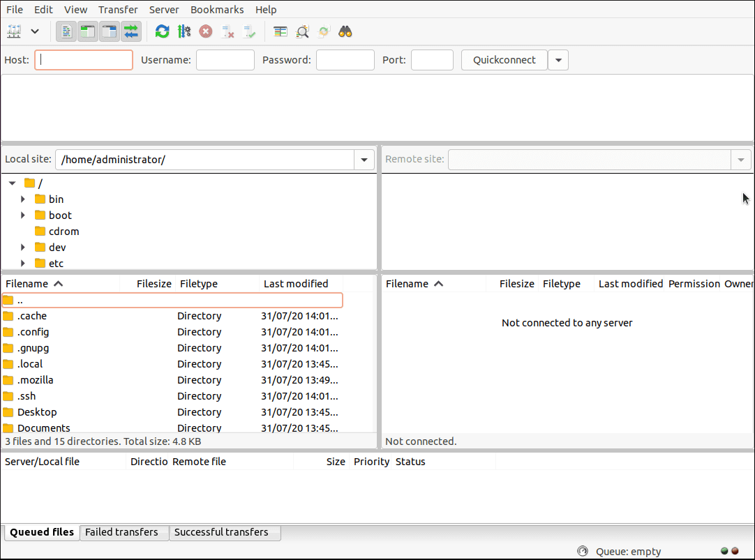Viewport: 755px width, 560px height.
Task: Click the Quickconnect button
Action: 504,60
